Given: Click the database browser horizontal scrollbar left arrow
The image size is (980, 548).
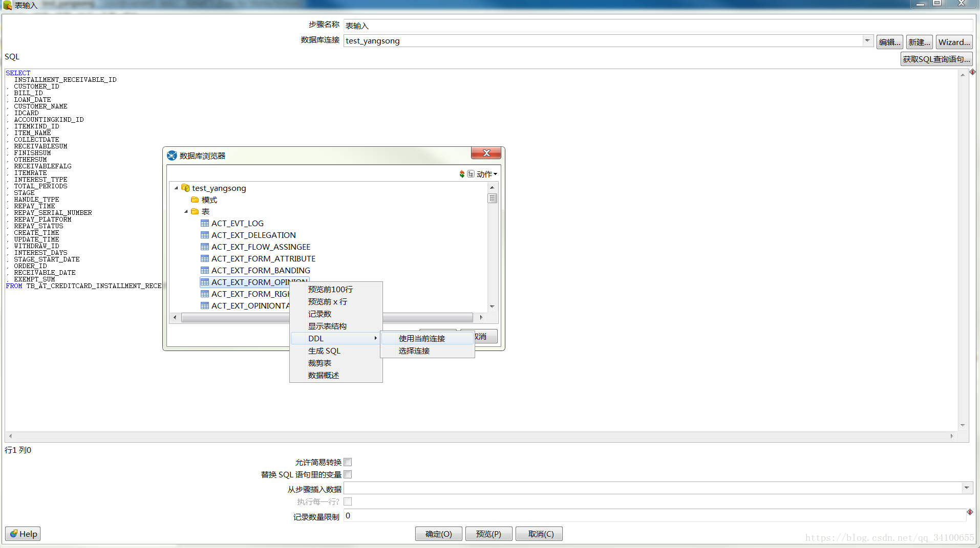Looking at the screenshot, I should [175, 317].
